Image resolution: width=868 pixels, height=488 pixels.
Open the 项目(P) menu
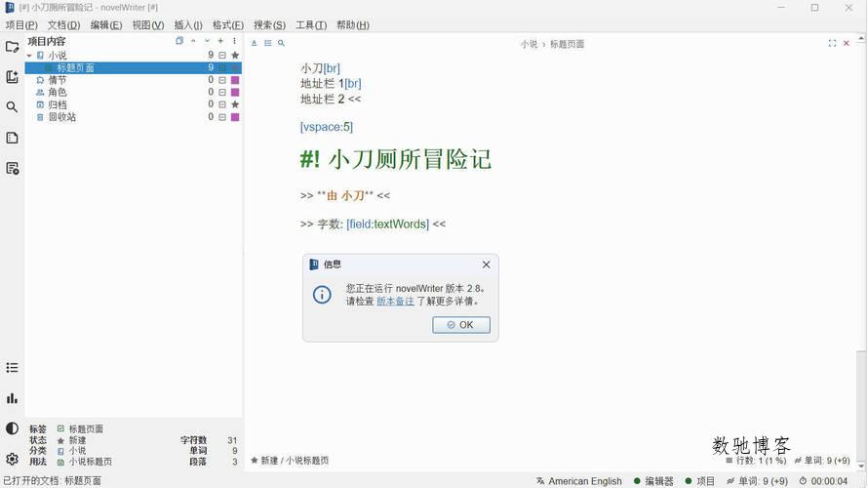pos(21,25)
